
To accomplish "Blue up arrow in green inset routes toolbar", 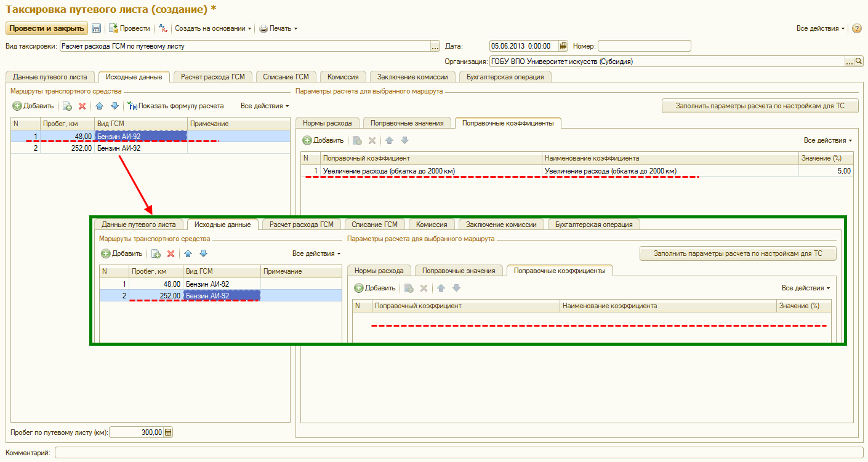I will coord(188,253).
